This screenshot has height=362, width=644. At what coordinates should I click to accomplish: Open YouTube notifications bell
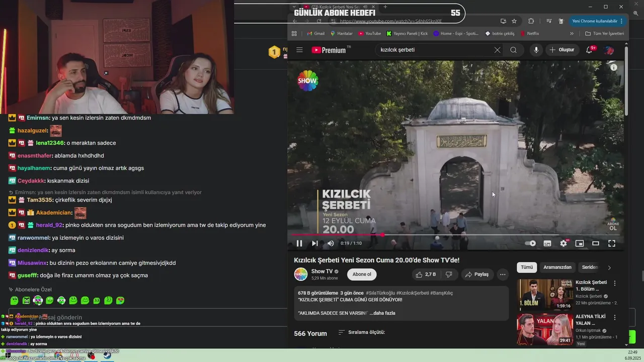[589, 50]
